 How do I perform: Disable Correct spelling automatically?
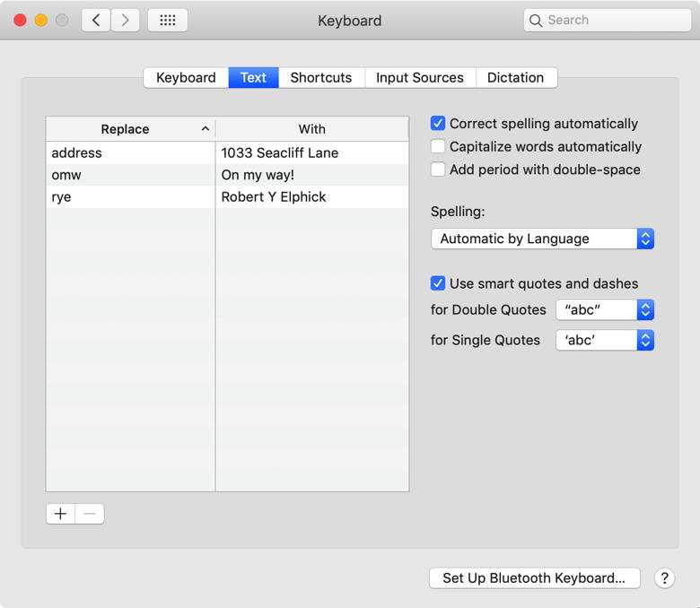pyautogui.click(x=438, y=124)
